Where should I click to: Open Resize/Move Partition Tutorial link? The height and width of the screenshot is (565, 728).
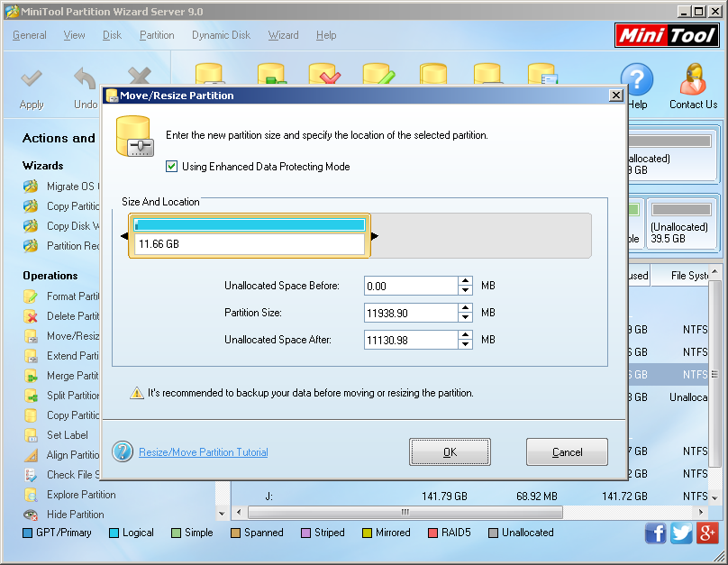(x=204, y=452)
